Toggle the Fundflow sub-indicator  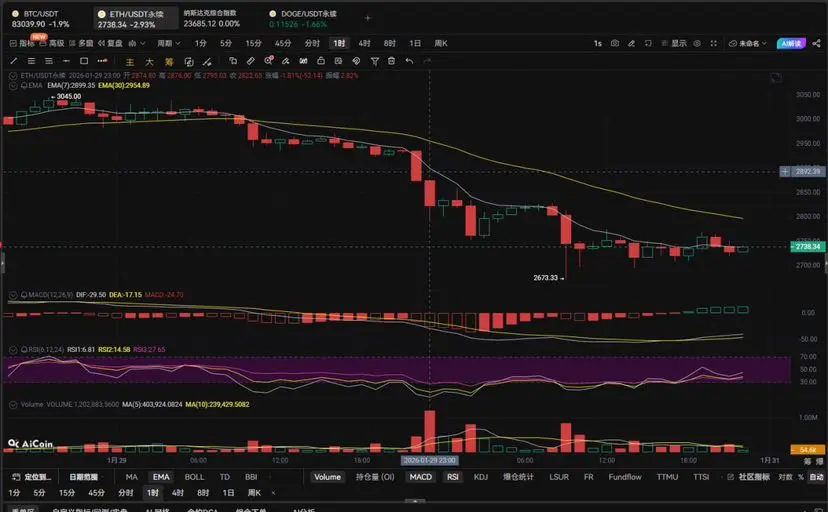click(625, 477)
